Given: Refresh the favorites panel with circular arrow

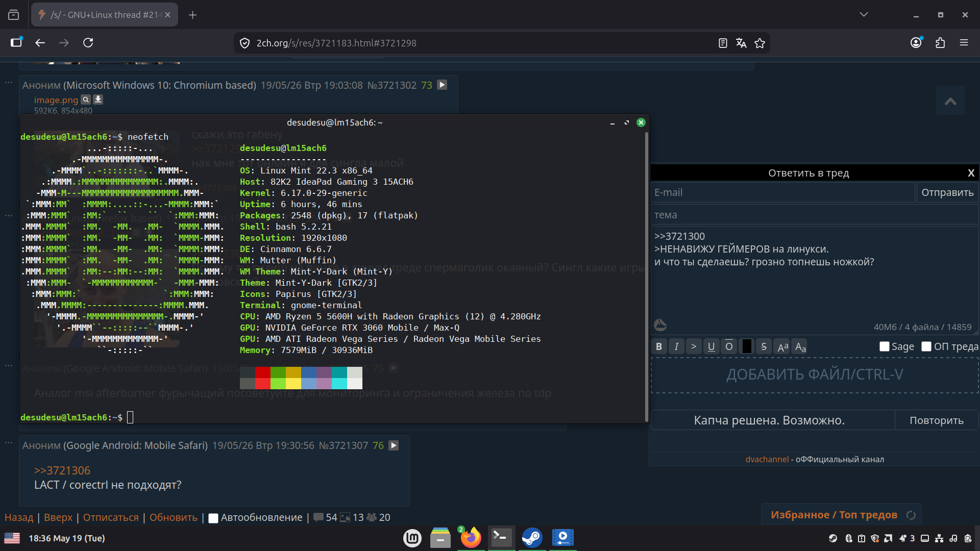Looking at the screenshot, I should 911,515.
